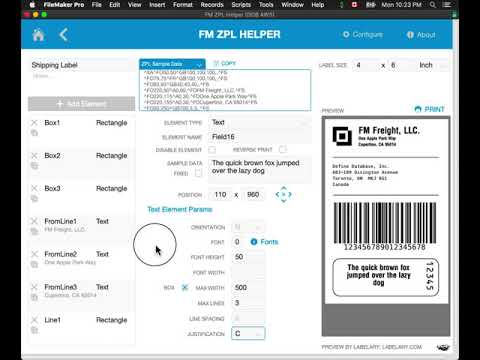480x360 pixels.
Task: Delete the Box2 element
Action: click(34, 155)
